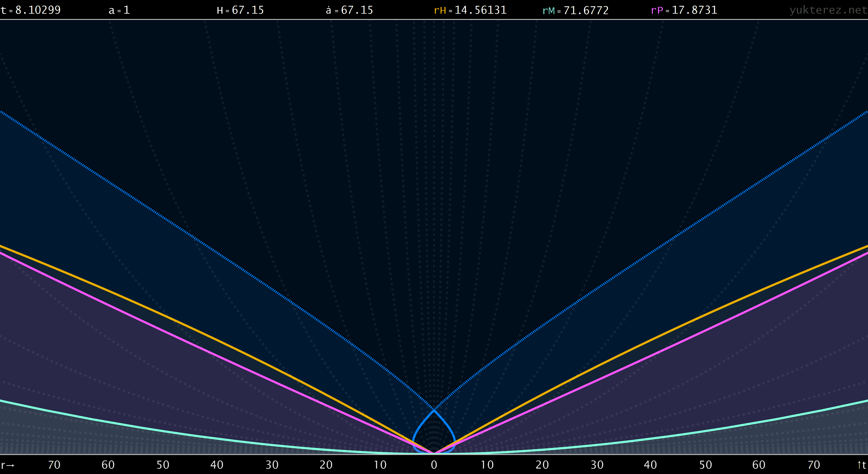Click the r→ axis label
868x474 pixels.
pos(8,465)
